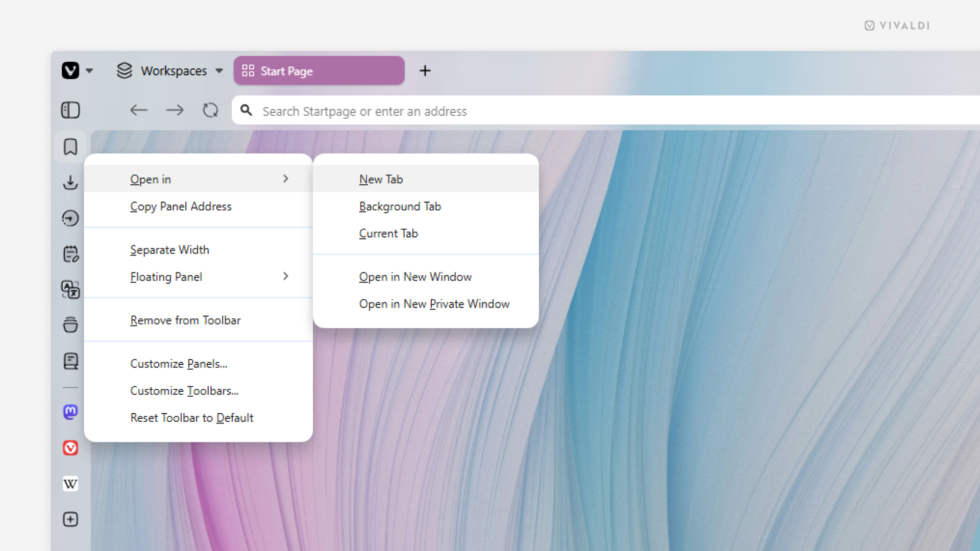
Task: Select Reset Toolbar to Default
Action: (x=199, y=417)
